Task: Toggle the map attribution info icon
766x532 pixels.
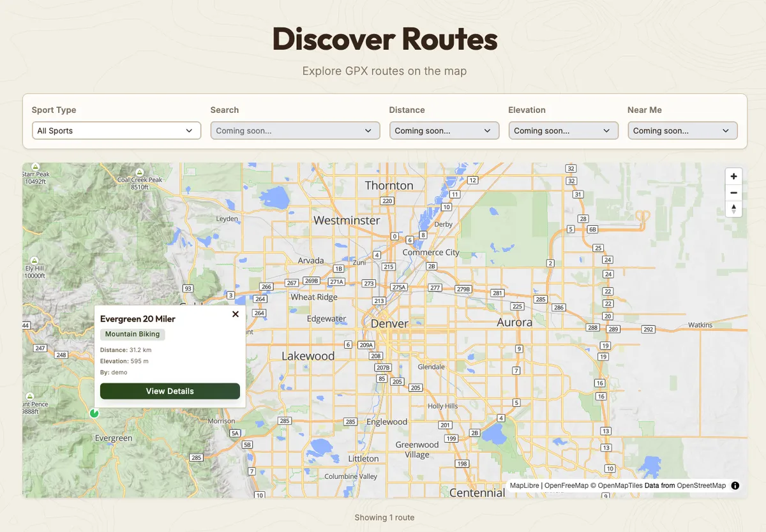Action: pyautogui.click(x=735, y=485)
